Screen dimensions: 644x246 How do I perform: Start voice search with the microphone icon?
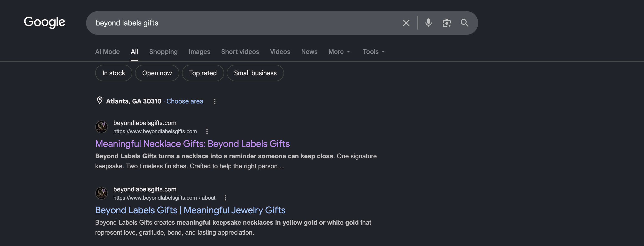coord(428,23)
